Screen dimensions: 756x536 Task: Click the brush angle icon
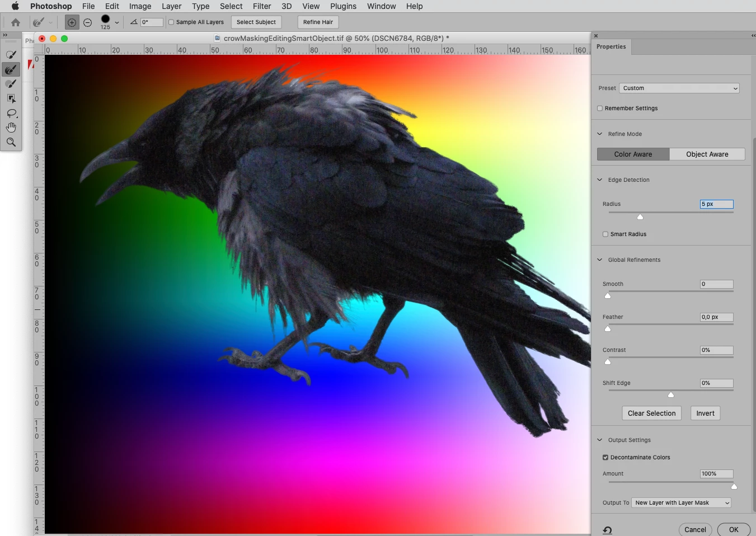pos(134,22)
